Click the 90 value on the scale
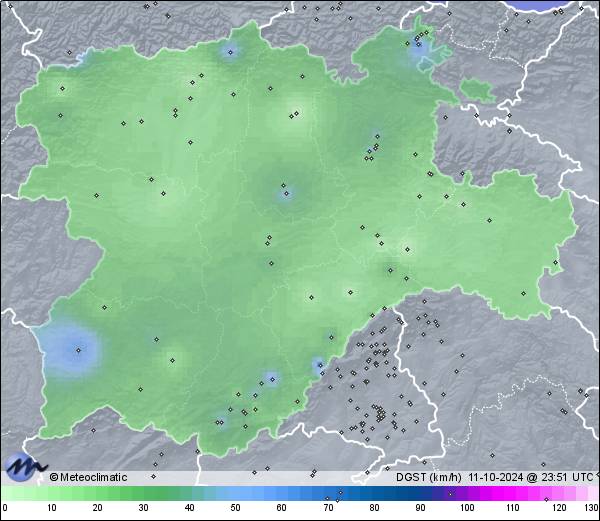 click(x=420, y=508)
